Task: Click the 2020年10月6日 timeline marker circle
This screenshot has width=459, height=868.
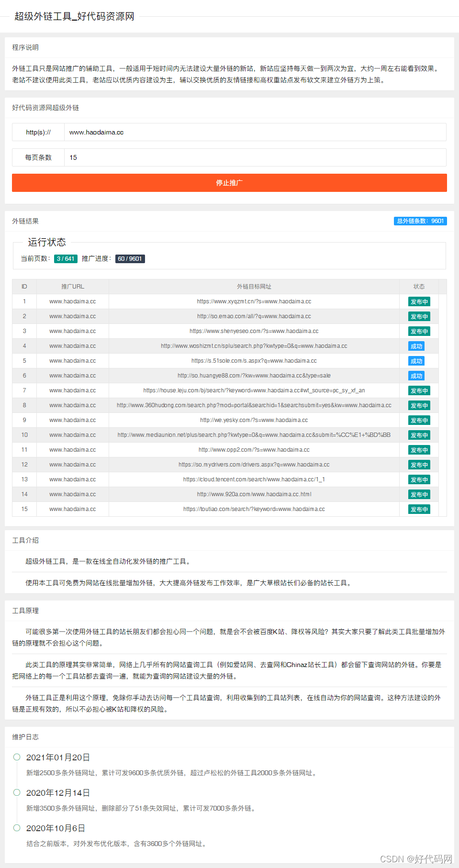Action: pos(17,828)
